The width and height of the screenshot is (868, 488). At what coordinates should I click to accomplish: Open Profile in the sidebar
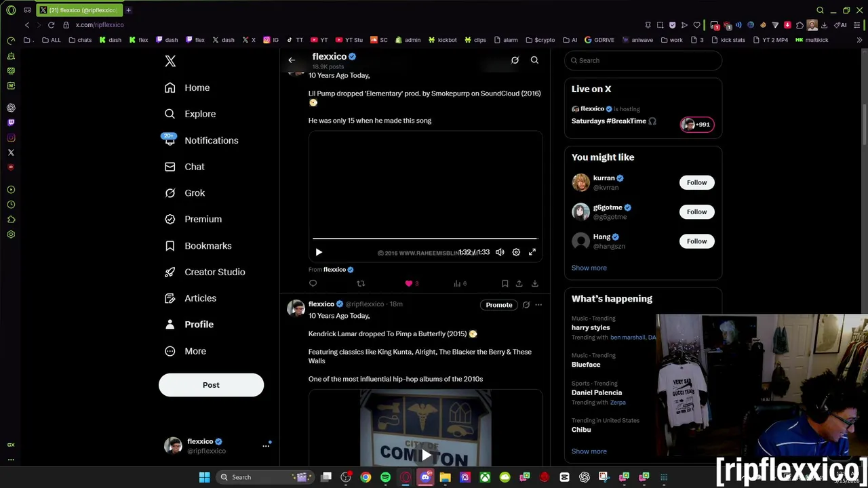[x=189, y=325]
